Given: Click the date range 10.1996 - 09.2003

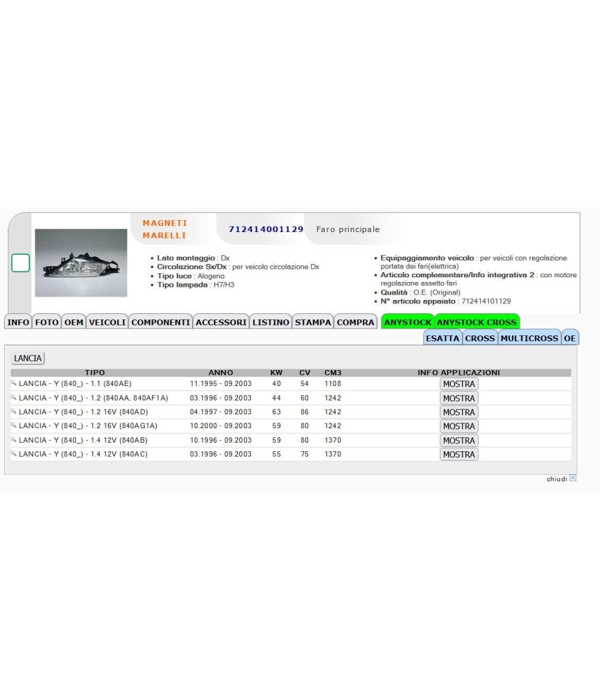Looking at the screenshot, I should [x=221, y=440].
